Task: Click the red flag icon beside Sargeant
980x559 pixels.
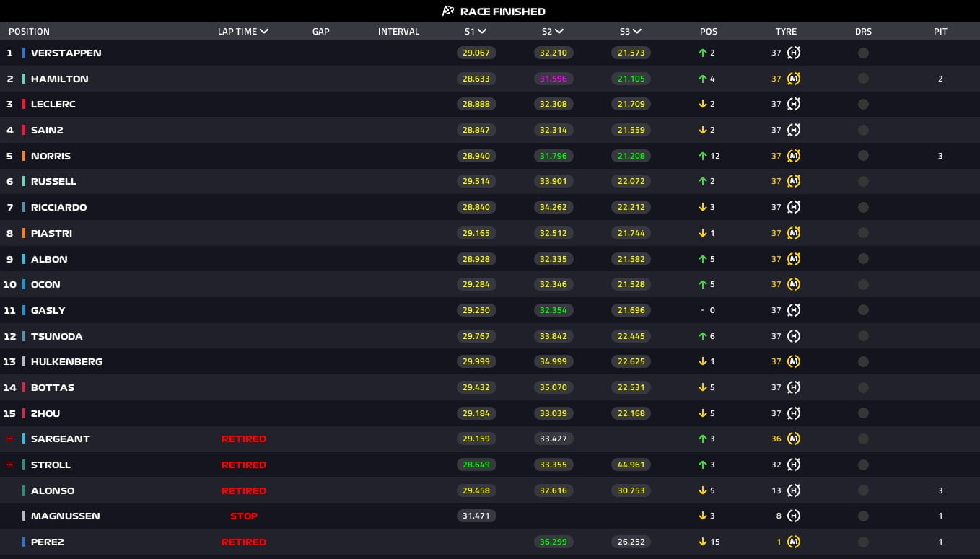Action: coord(9,439)
